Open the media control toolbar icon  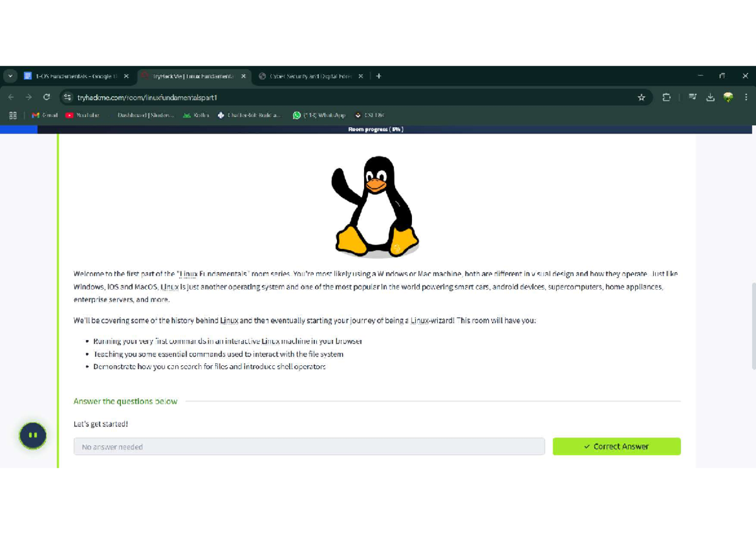coord(693,97)
